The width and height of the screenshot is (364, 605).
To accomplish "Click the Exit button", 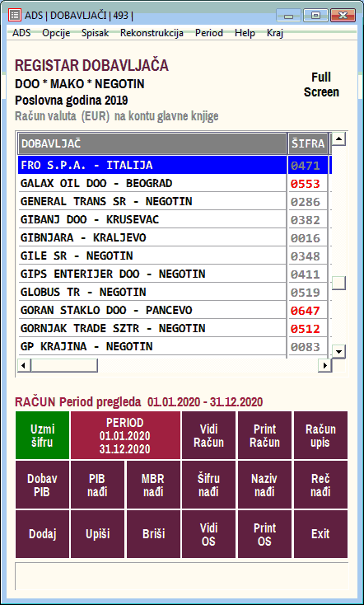I will point(320,534).
